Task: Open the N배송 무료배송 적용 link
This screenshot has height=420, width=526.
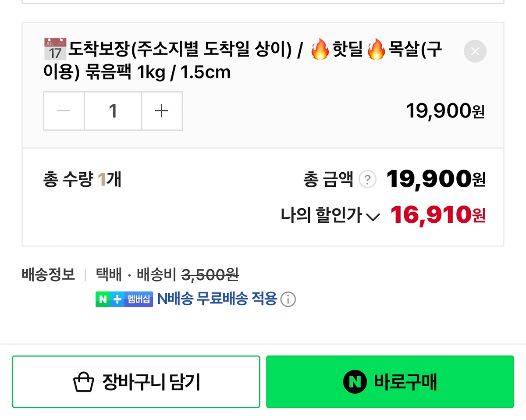Action: tap(217, 299)
